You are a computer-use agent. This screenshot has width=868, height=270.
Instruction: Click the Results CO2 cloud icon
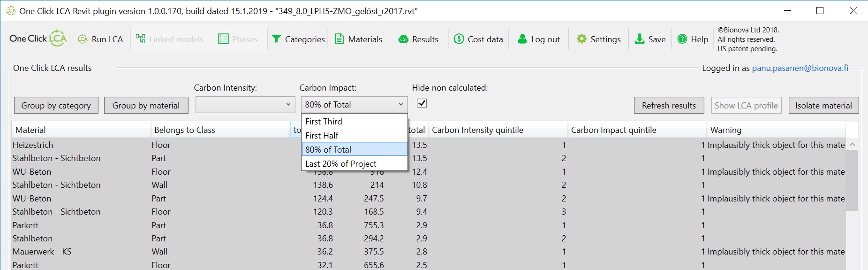coord(403,39)
